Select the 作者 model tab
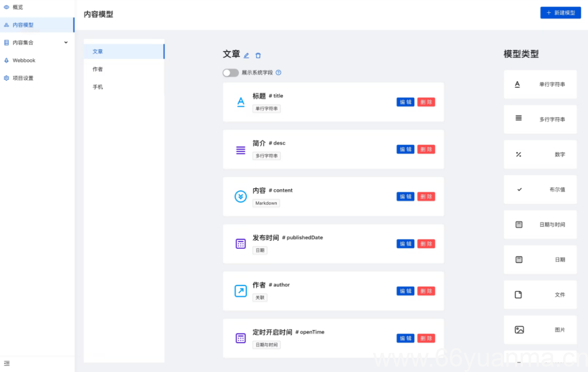 [124, 69]
